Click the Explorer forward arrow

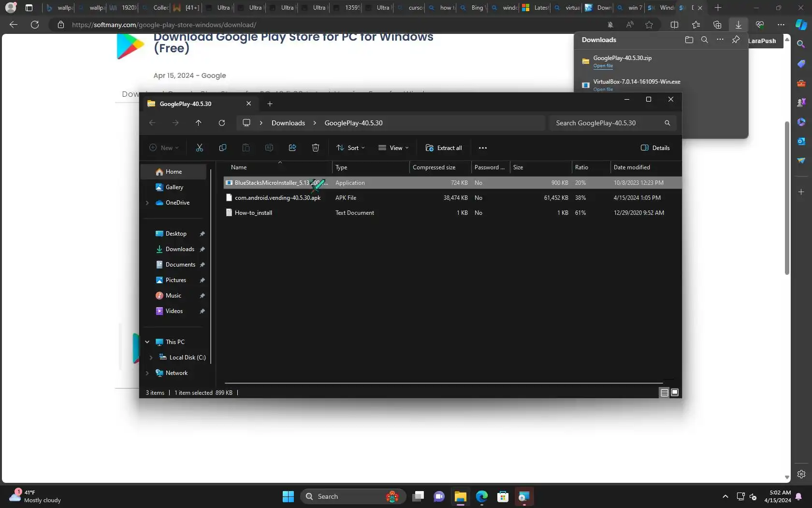tap(175, 123)
